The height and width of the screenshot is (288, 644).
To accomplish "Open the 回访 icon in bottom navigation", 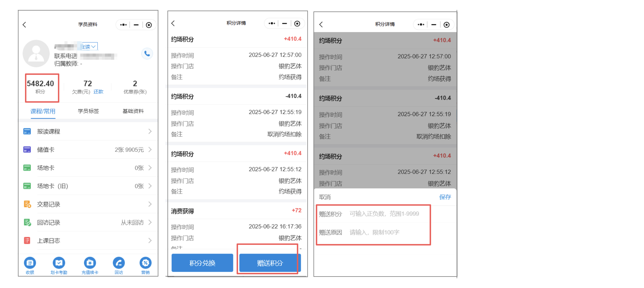I will (118, 263).
